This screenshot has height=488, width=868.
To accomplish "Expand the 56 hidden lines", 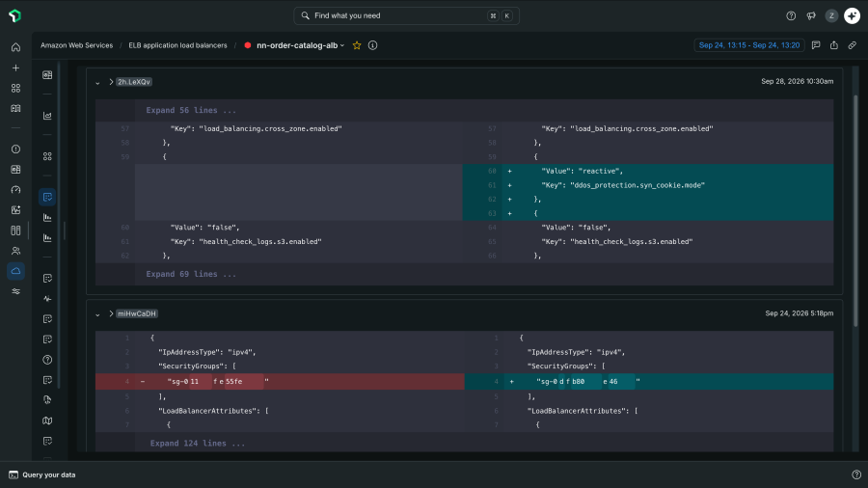I will click(x=191, y=110).
